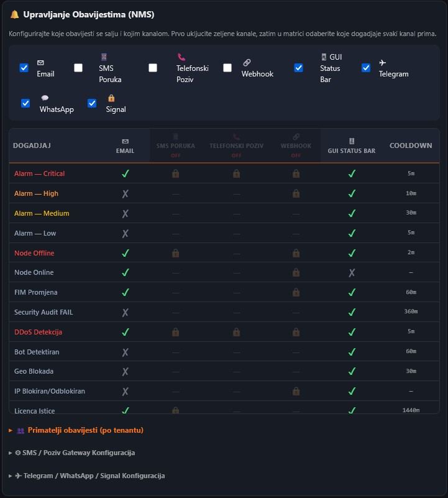Click X mark for Alarm — High Email
The width and height of the screenshot is (448, 498).
pyautogui.click(x=125, y=193)
